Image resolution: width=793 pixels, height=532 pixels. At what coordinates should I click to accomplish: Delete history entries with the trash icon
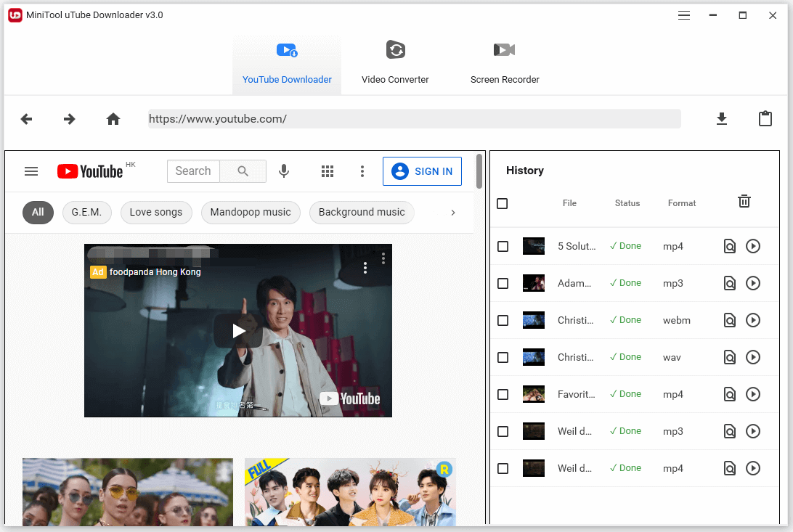pyautogui.click(x=744, y=201)
